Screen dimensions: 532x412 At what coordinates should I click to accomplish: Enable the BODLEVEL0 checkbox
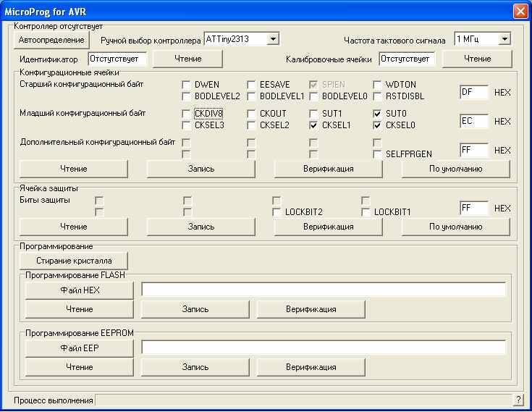tap(314, 96)
